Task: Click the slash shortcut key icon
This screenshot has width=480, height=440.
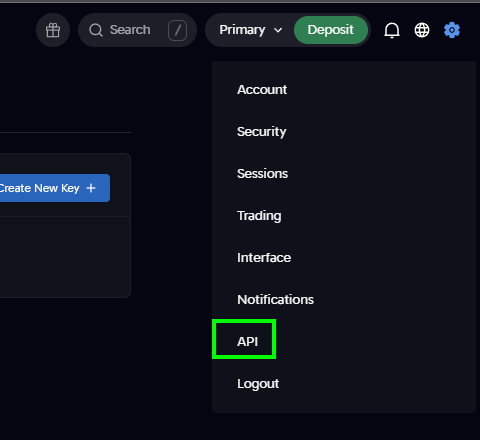Action: tap(178, 30)
